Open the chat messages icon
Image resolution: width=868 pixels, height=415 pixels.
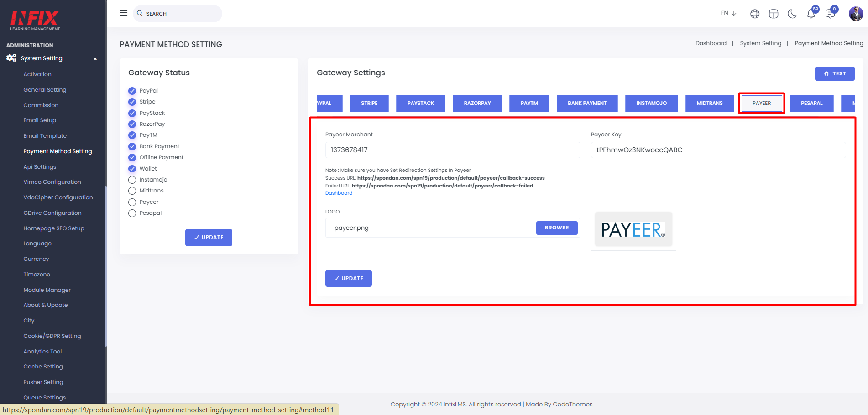(830, 14)
